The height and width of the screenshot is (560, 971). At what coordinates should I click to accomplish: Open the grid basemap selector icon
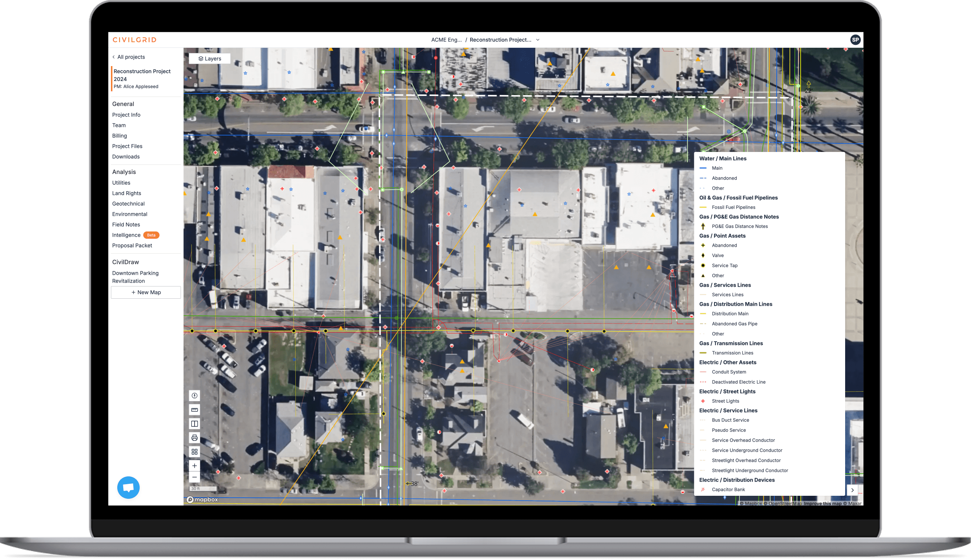194,451
